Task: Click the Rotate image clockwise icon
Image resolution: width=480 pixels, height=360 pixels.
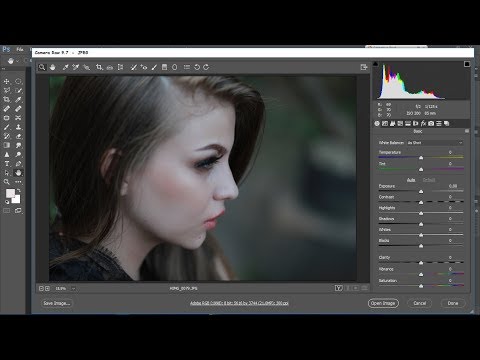Action: click(x=206, y=67)
